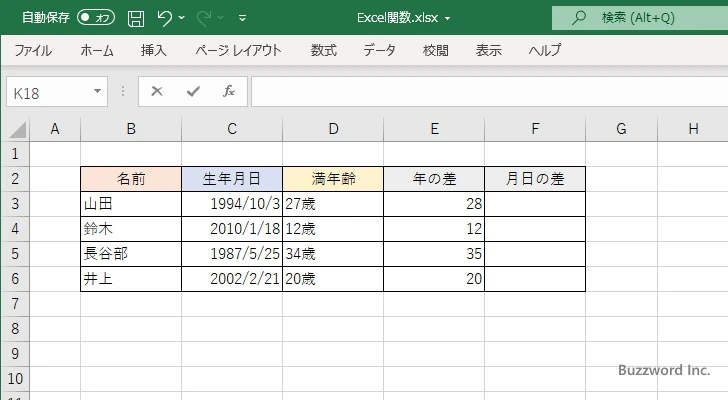Click the Undo arrow icon
The image size is (728, 400).
click(164, 18)
